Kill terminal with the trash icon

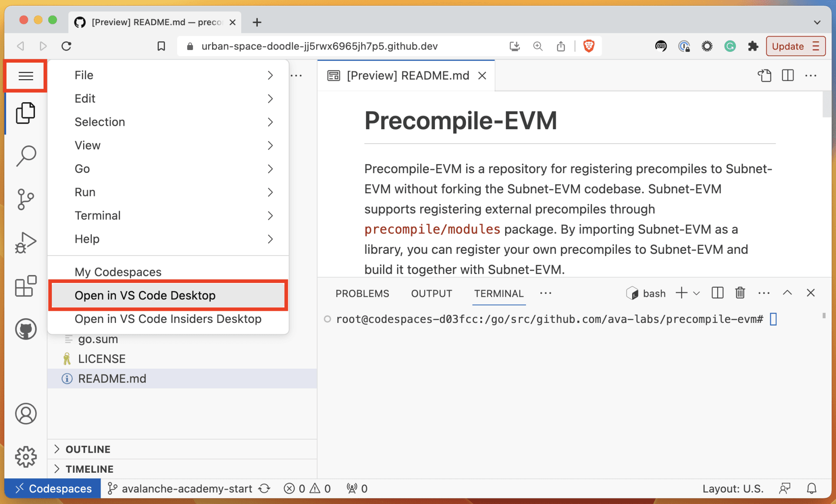[x=740, y=293]
